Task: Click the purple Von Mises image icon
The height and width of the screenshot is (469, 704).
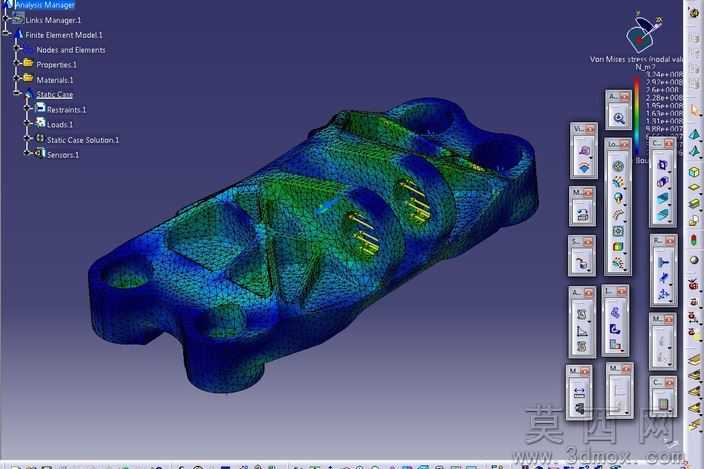Action: (584, 151)
